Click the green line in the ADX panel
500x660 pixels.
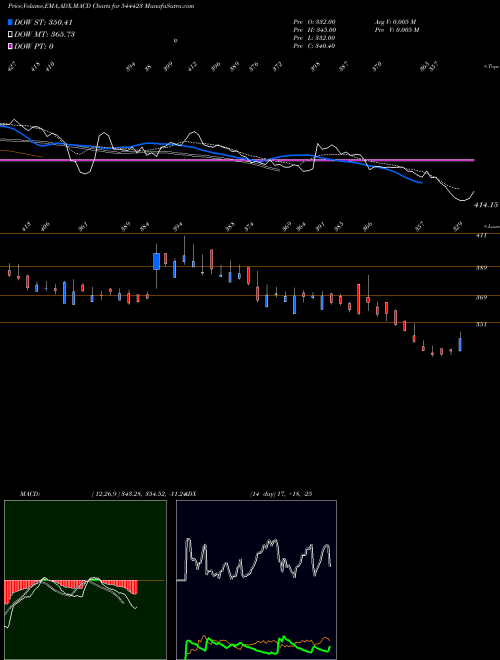pyautogui.click(x=258, y=646)
